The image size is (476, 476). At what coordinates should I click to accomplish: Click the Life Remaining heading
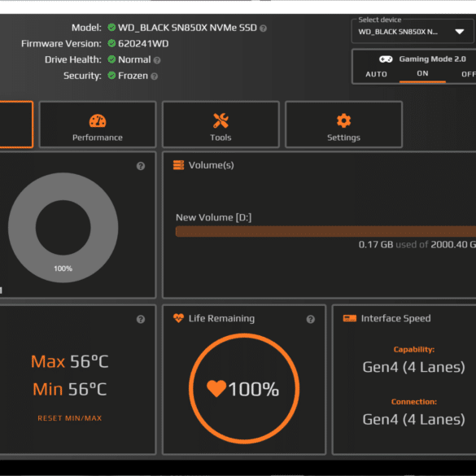(x=221, y=318)
